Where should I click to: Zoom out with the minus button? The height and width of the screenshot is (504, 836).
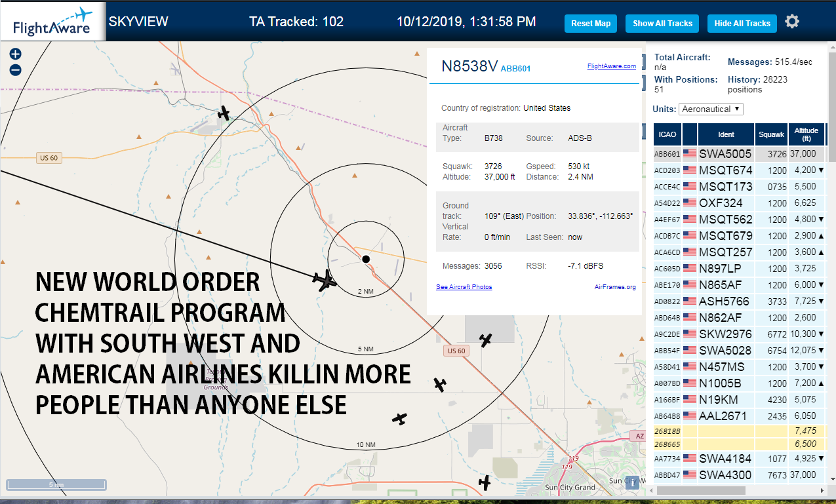pyautogui.click(x=15, y=70)
